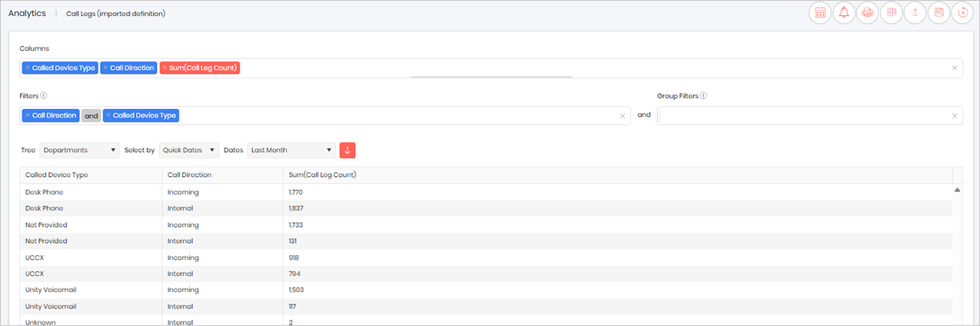980x326 pixels.
Task: Click the Filters info icon
Action: [44, 96]
